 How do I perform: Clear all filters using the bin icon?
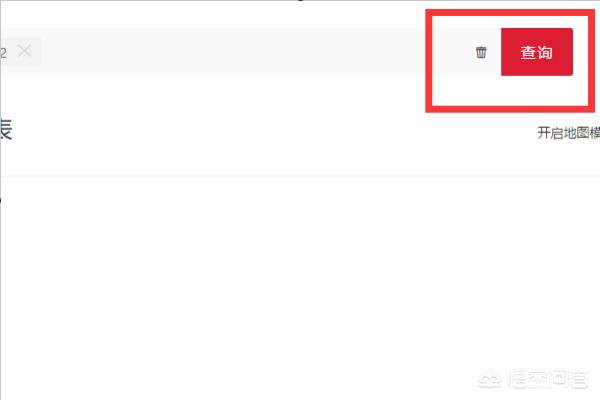(x=481, y=52)
